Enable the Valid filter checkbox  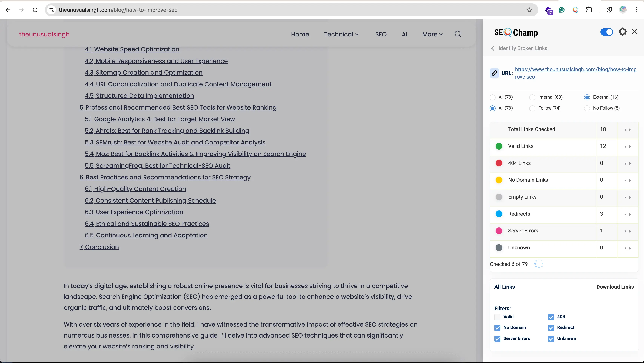coord(497,317)
